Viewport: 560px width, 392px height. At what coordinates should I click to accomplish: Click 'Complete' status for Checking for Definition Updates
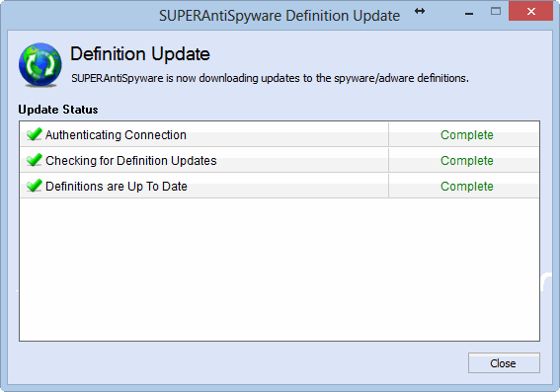point(467,161)
